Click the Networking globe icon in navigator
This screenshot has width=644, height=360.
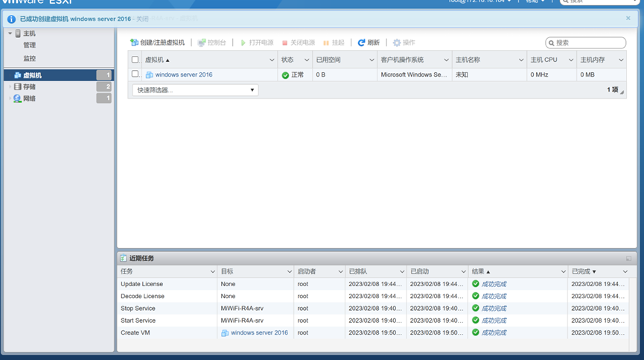pos(17,98)
